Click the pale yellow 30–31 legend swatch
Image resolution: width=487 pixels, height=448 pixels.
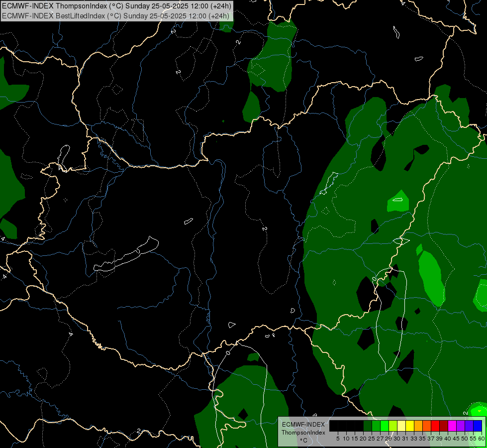(401, 426)
